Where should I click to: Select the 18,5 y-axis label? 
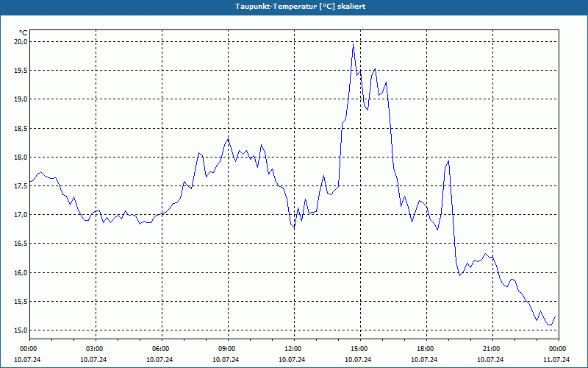[x=21, y=128]
